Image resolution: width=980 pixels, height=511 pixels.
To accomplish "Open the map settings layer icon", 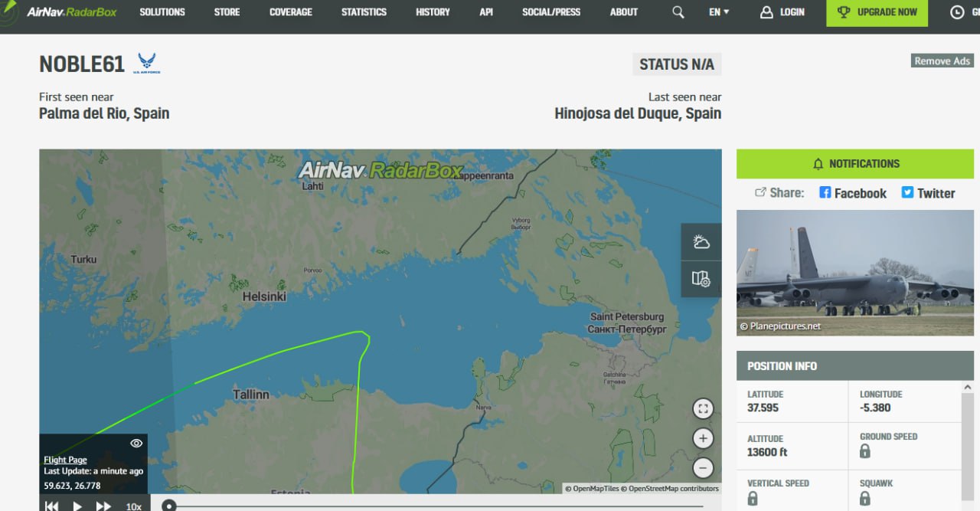I will coord(701,279).
